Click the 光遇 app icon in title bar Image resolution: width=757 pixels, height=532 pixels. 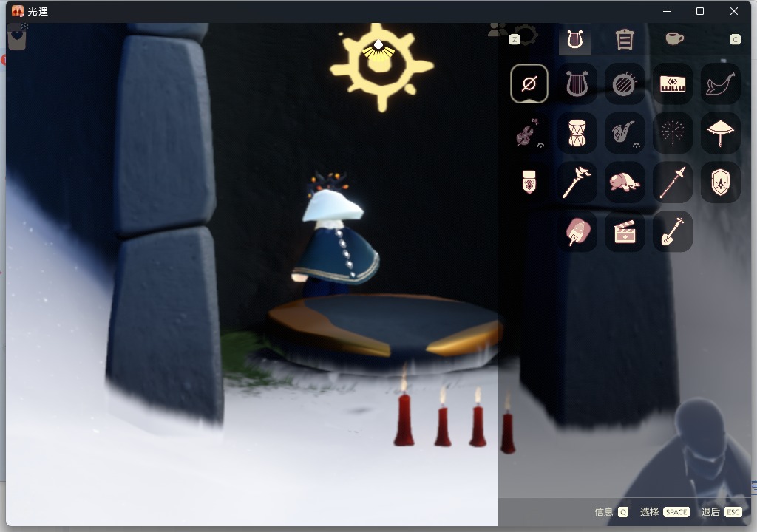point(18,11)
